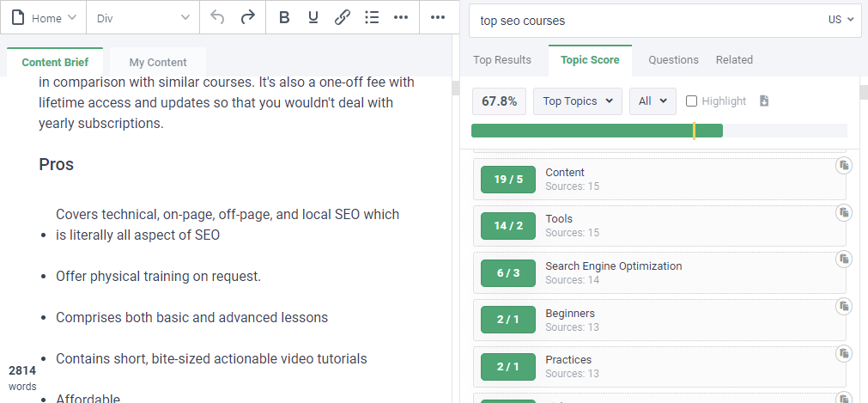
Task: Enable the Highlight checkbox
Action: point(691,101)
